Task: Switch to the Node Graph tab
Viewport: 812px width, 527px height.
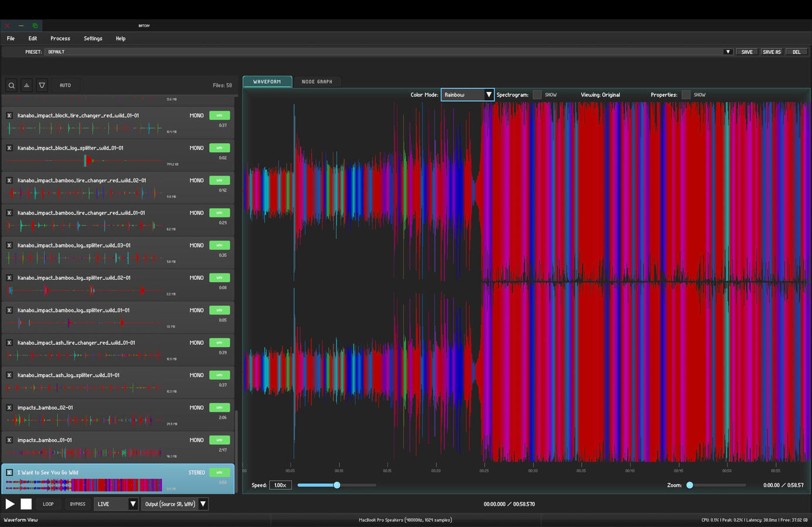Action: click(x=316, y=82)
